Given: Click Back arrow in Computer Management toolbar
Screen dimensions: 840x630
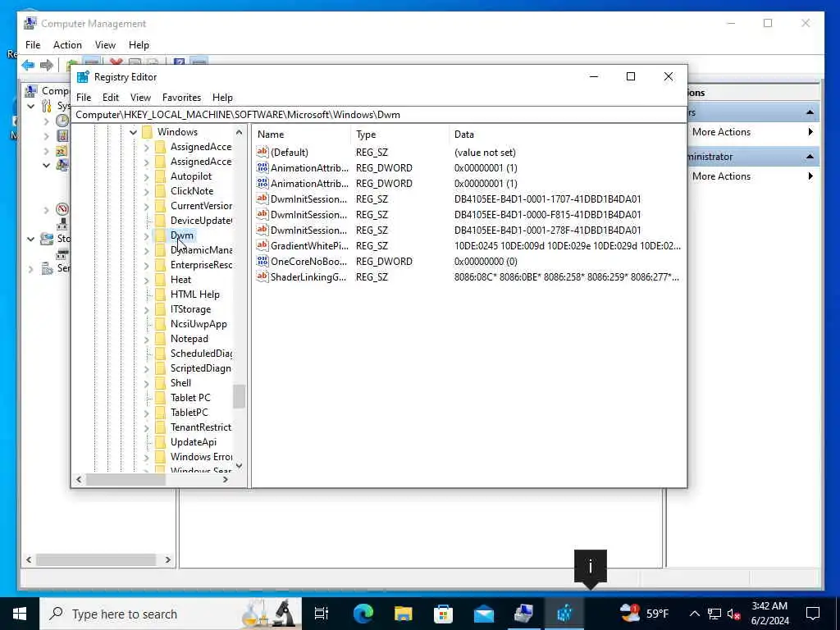Looking at the screenshot, I should (28, 65).
